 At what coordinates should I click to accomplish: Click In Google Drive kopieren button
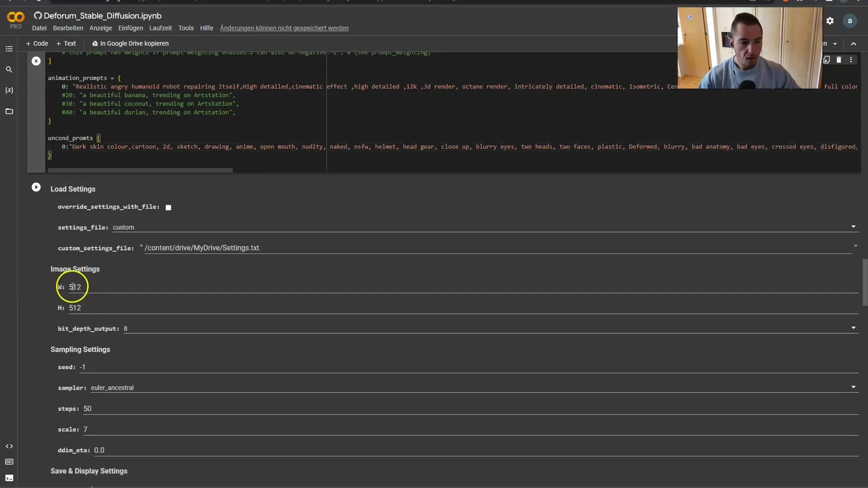[130, 43]
